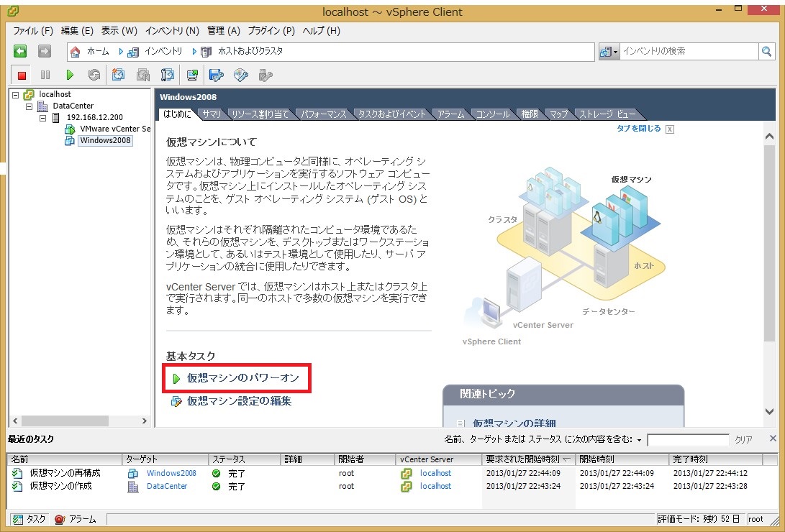The width and height of the screenshot is (785, 532).
Task: Click arrow before ホストおよびクラスタ breadcrumb
Action: tap(194, 52)
